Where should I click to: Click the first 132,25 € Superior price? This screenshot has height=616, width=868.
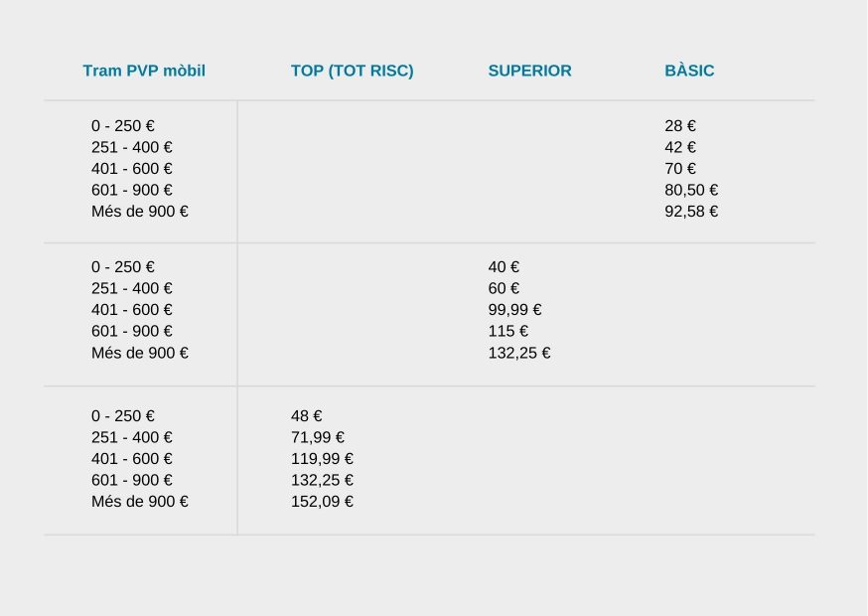(518, 353)
